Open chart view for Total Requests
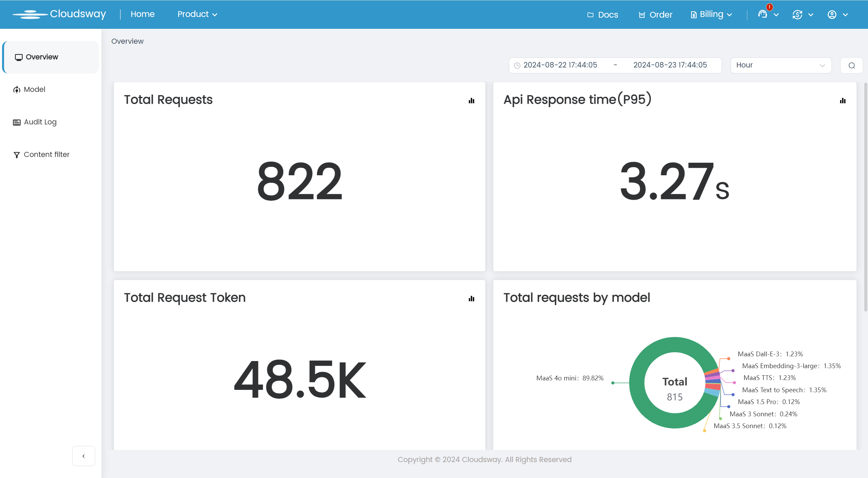Screen dimensions: 868x478 (471, 101)
